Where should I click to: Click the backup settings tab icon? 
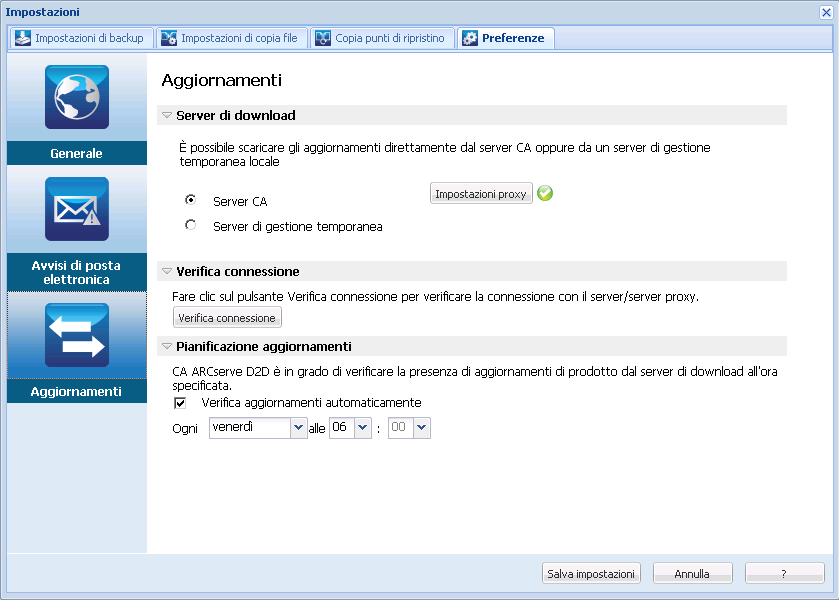22,38
